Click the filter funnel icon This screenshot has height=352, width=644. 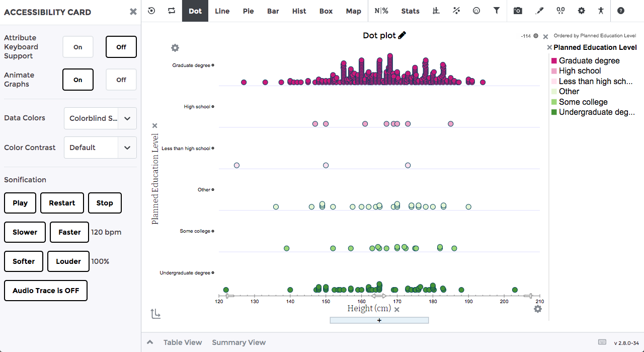point(497,11)
